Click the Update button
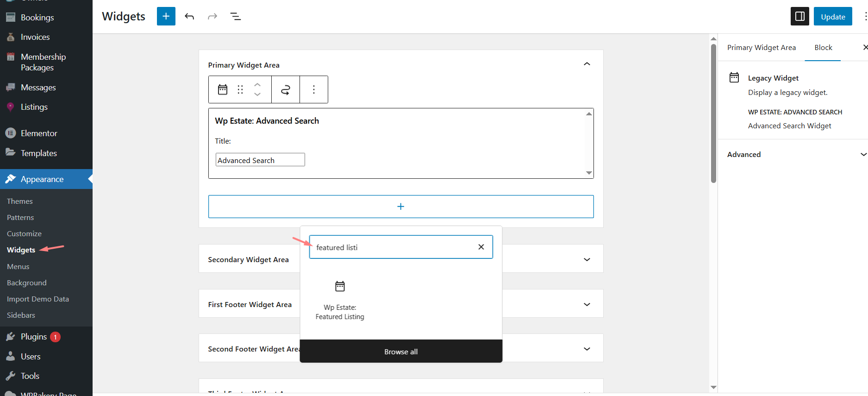868x396 pixels. tap(832, 17)
